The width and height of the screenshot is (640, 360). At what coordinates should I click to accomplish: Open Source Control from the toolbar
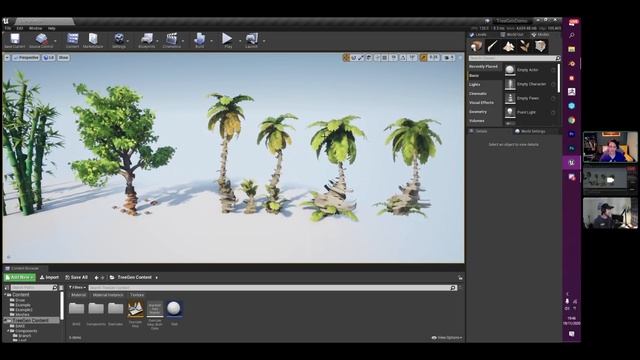pos(41,39)
